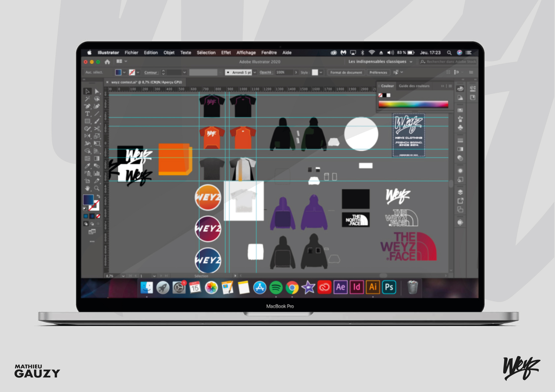Open the Objet menu

pos(169,53)
